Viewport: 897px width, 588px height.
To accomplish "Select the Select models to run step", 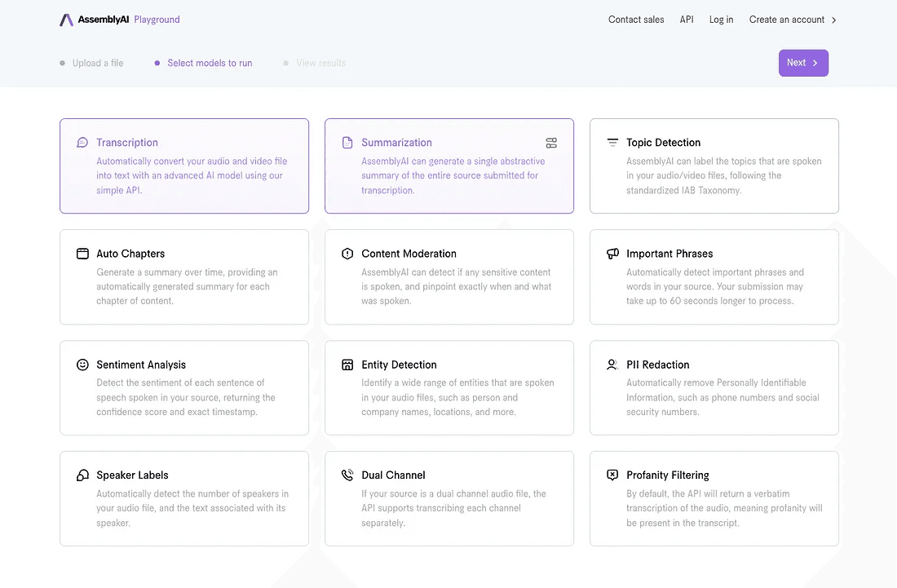I will (204, 63).
